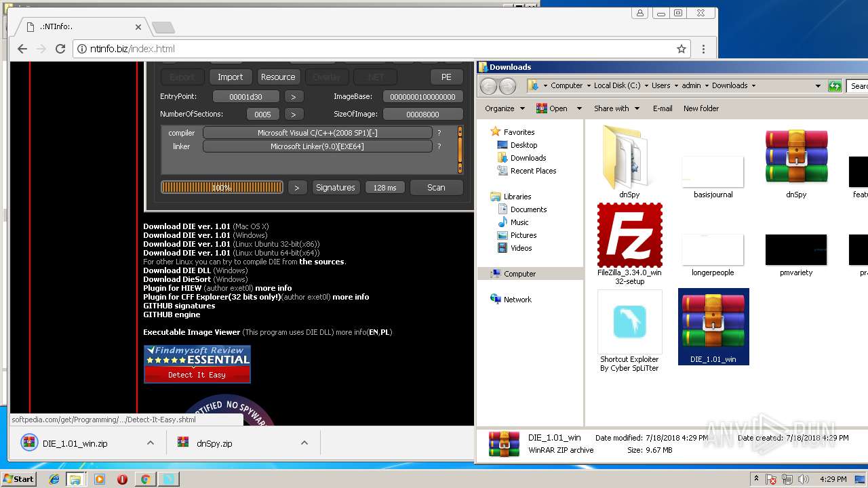
Task: Click New folder in Explorer toolbar
Action: [x=701, y=108]
